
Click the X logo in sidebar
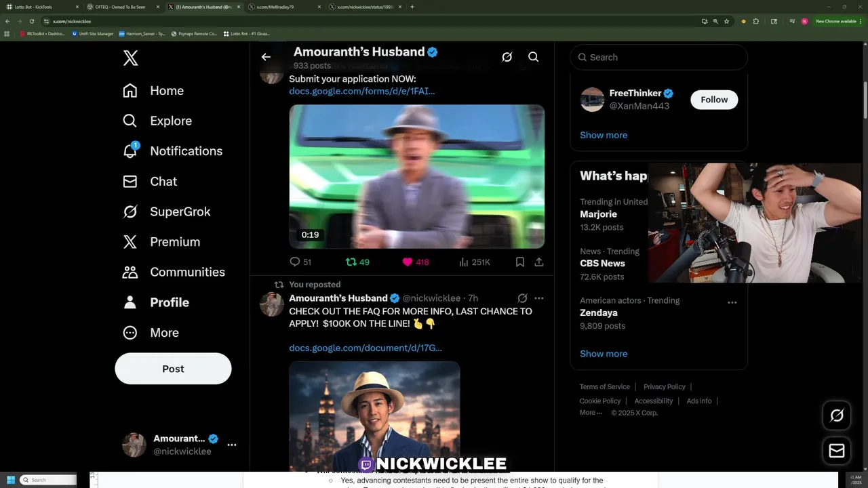tap(131, 58)
